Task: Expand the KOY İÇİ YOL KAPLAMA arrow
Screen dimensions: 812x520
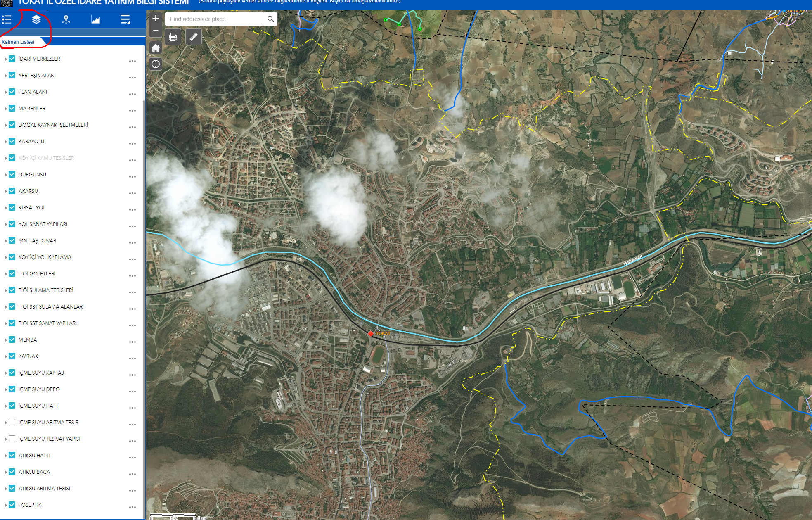Action: 6,257
